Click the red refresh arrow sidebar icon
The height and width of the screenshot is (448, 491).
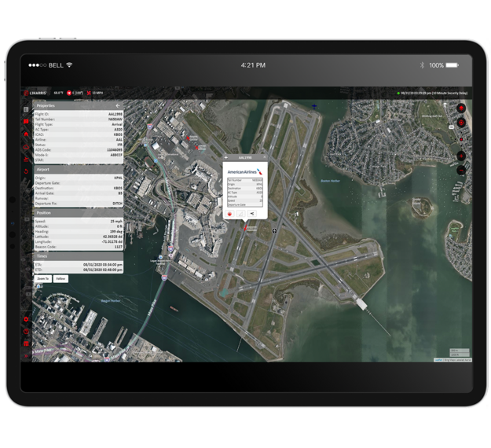(x=26, y=171)
